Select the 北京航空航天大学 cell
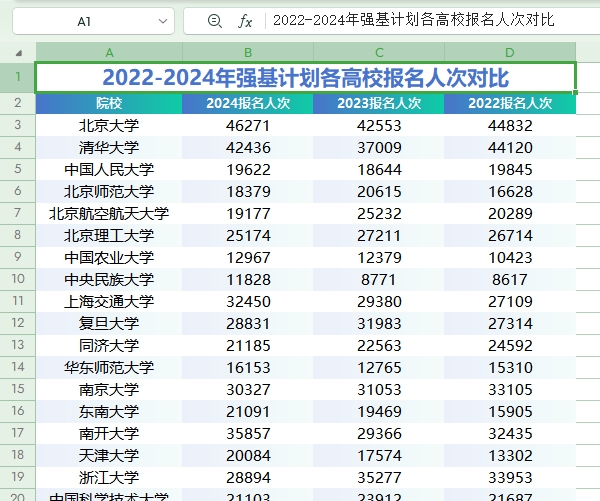The height and width of the screenshot is (501, 600). 109,214
